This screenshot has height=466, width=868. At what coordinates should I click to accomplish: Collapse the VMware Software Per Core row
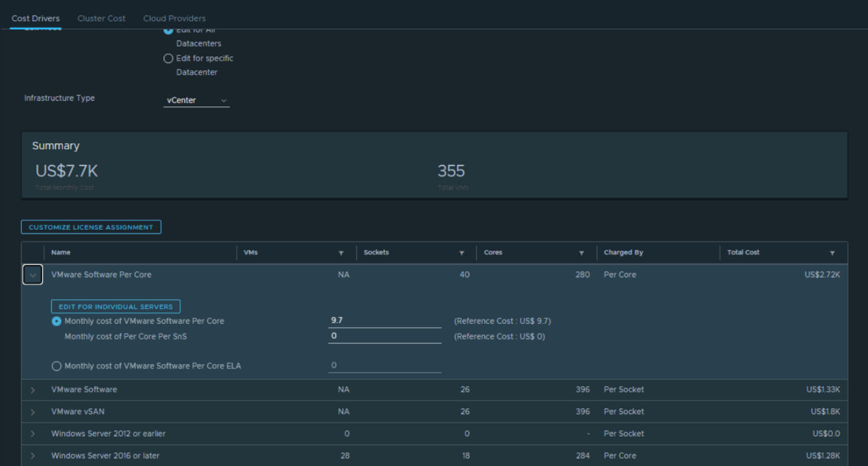32,274
